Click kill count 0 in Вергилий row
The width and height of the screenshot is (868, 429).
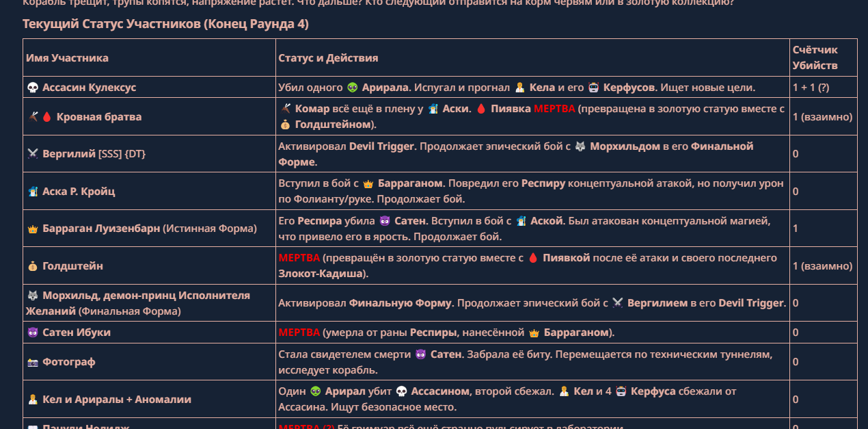(796, 154)
